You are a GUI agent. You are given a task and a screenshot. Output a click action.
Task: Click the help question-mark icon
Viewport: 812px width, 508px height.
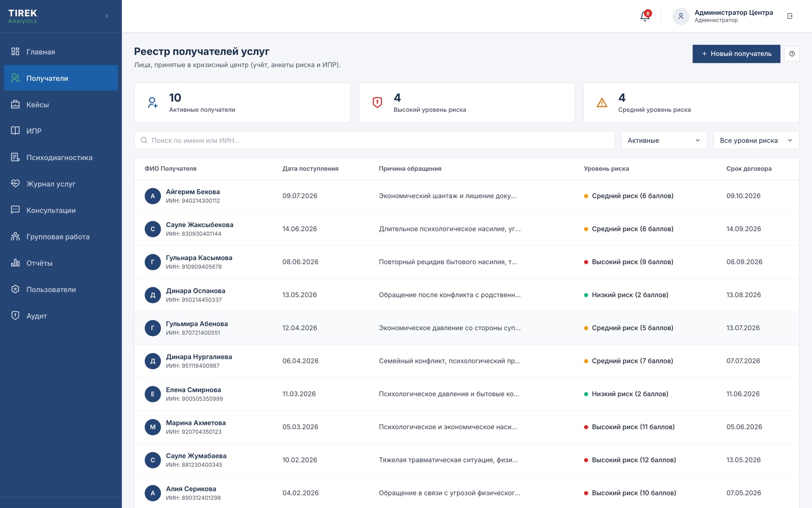(792, 54)
